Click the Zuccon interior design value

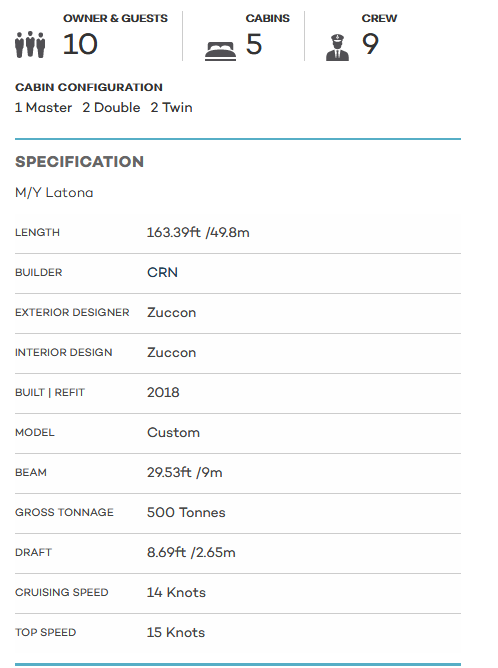point(171,352)
